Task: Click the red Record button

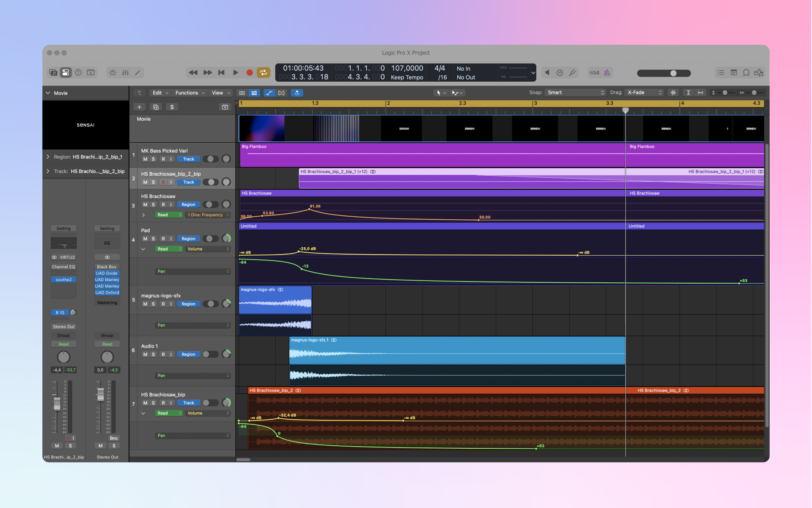Action: 250,73
